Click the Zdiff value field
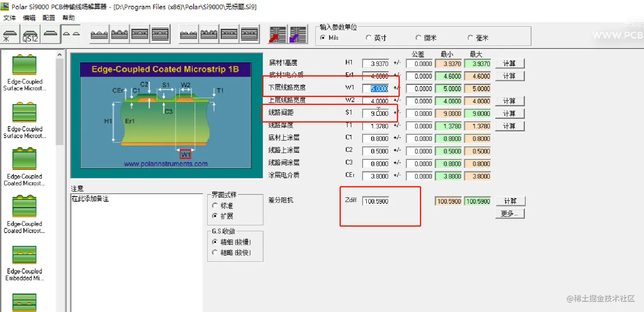The height and width of the screenshot is (312, 644). tap(376, 201)
